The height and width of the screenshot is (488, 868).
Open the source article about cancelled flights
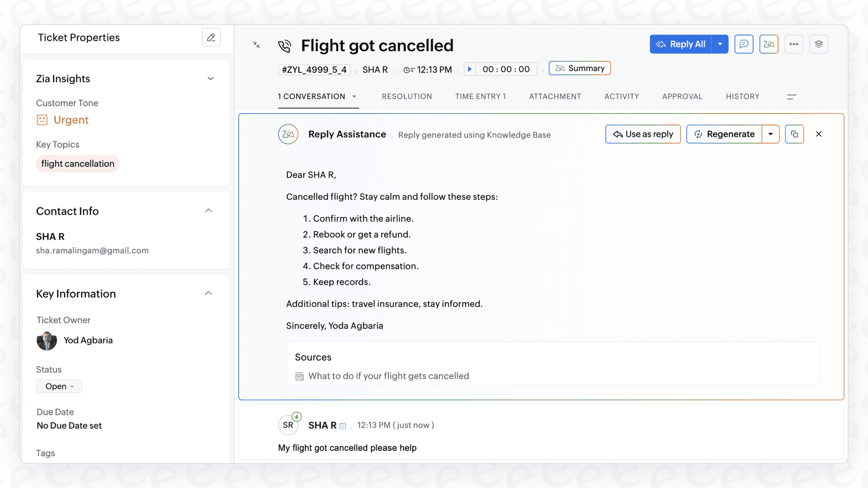pos(389,375)
